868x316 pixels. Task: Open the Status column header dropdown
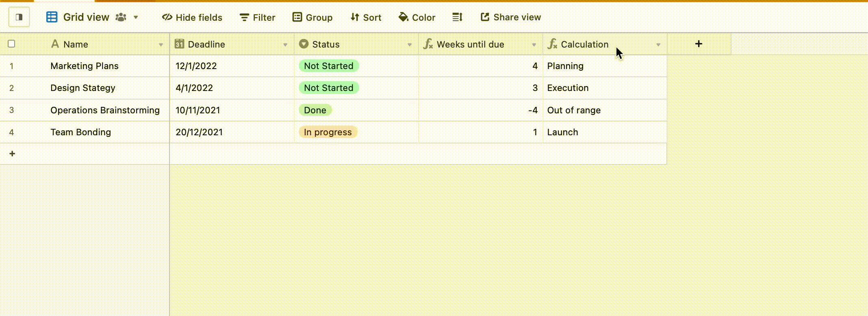point(409,44)
